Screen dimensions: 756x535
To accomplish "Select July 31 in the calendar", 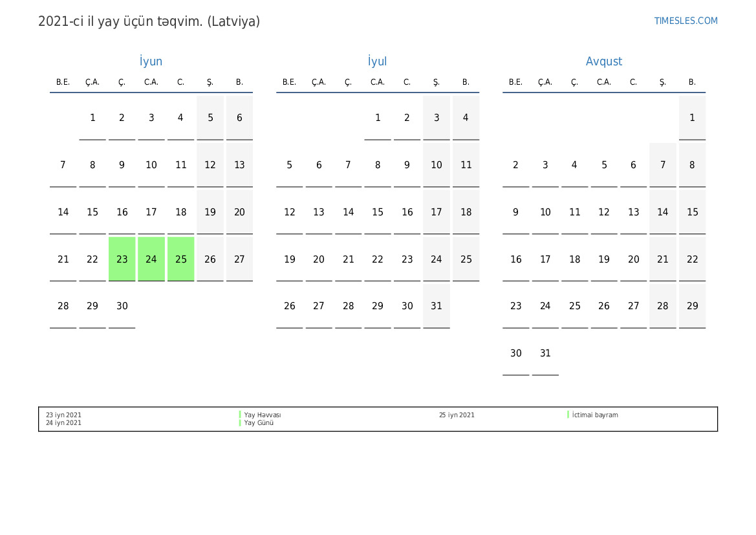I will 437,307.
